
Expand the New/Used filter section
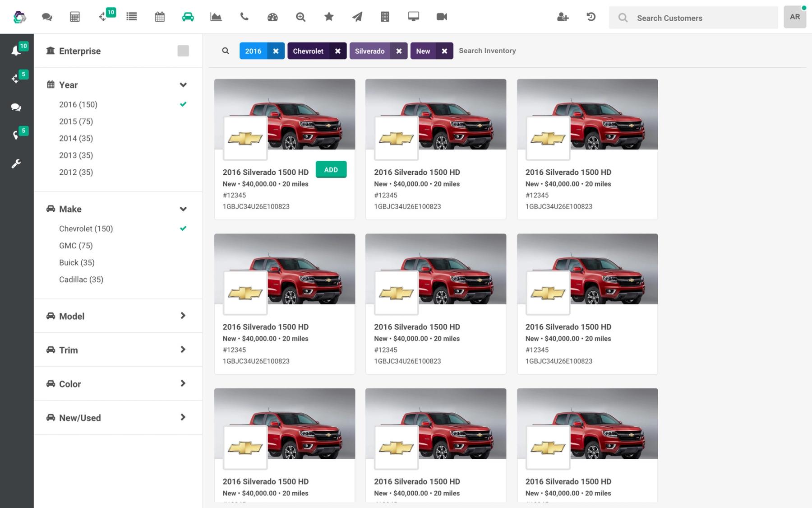click(183, 417)
